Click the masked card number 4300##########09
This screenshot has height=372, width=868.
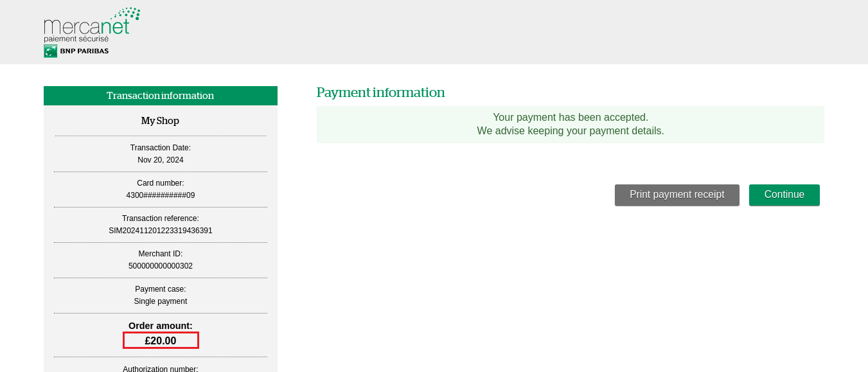[160, 195]
